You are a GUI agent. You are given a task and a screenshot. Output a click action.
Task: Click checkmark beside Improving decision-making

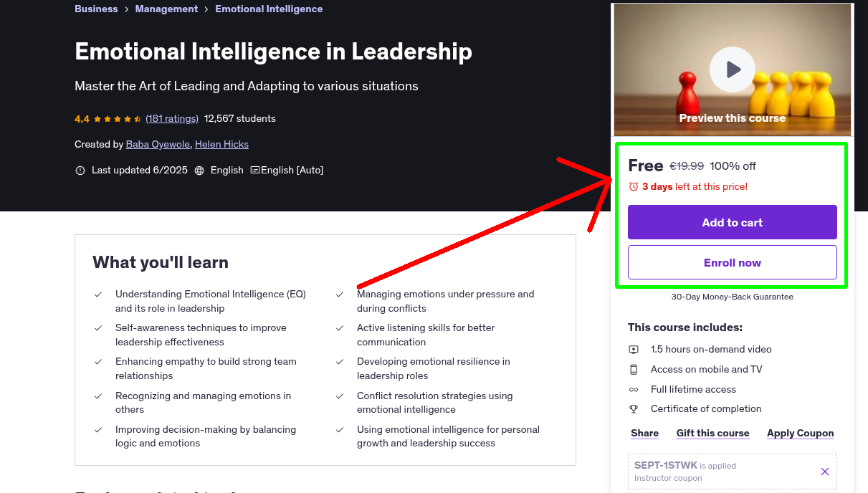coord(98,430)
